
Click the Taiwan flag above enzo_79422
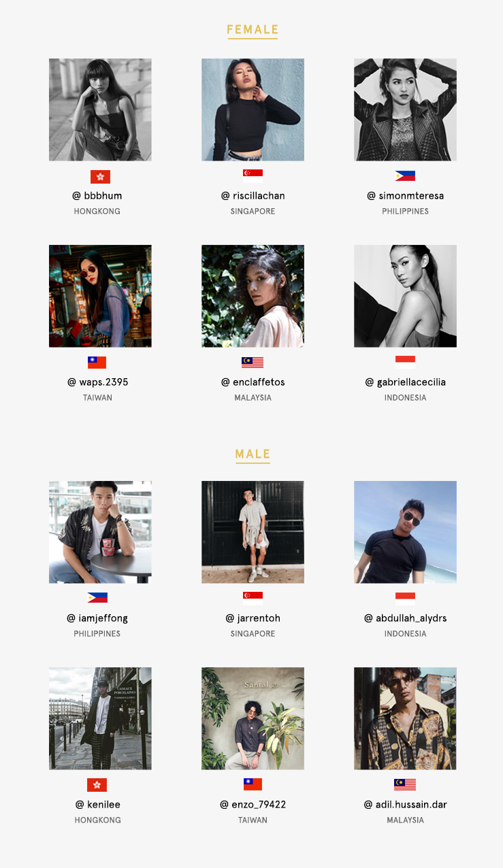pyautogui.click(x=253, y=784)
